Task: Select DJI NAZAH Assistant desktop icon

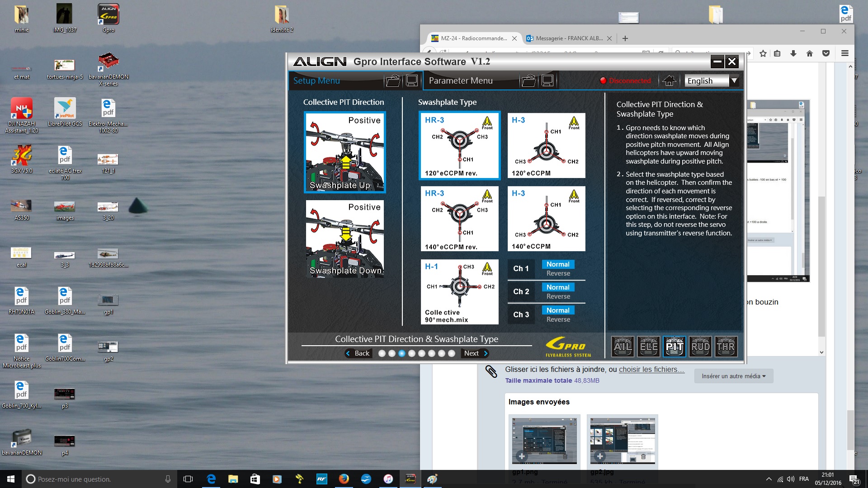Action: coord(22,116)
